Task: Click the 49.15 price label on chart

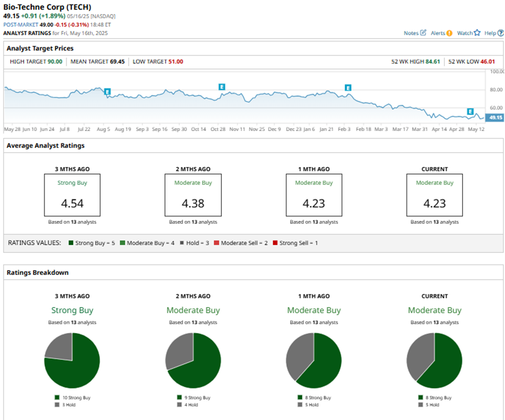Action: [494, 118]
